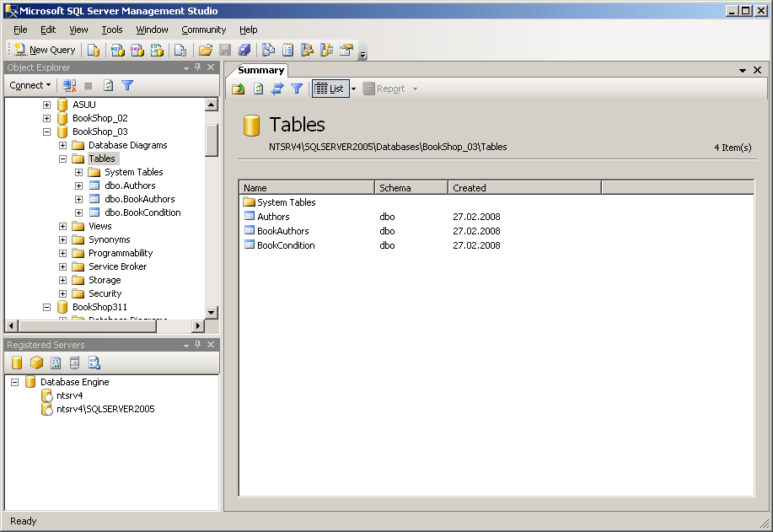
Task: Show the Summary page toolbar icon
Action: [288, 50]
